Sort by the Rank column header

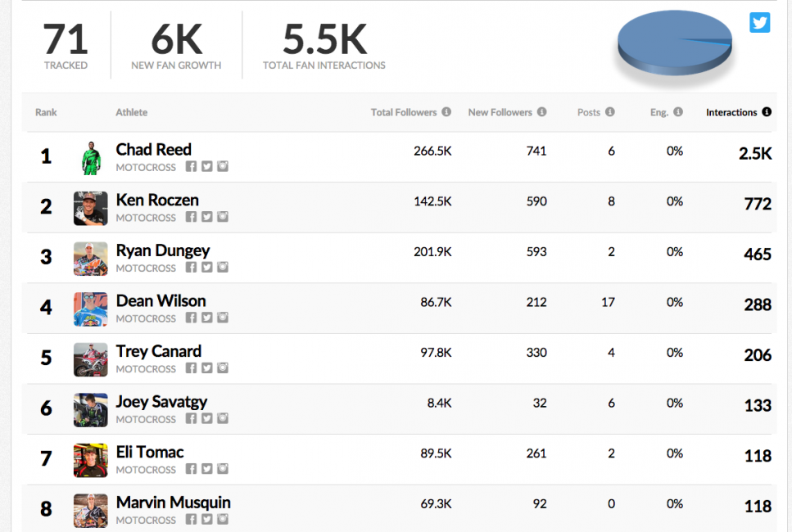(46, 112)
